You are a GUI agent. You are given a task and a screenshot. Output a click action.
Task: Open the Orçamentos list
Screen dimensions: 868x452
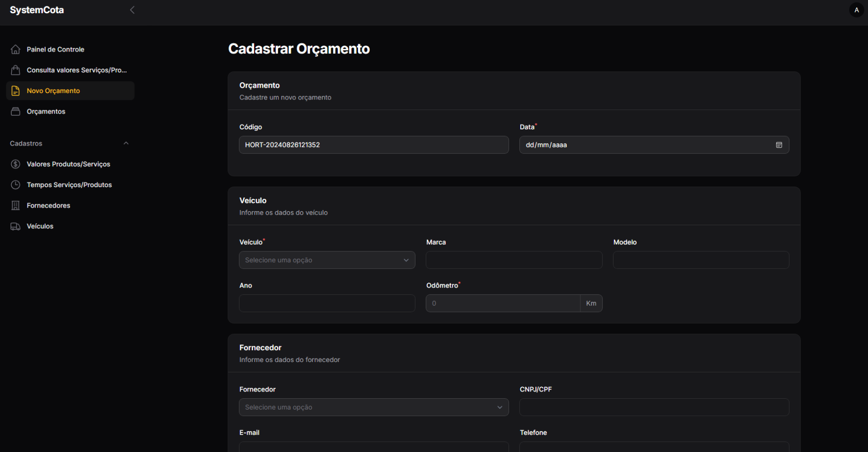click(71, 112)
